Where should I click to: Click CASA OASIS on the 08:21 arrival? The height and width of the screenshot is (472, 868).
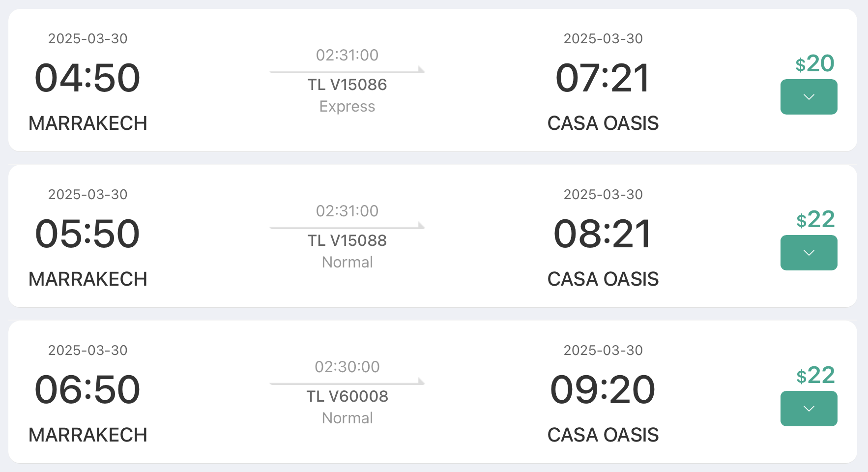(603, 279)
